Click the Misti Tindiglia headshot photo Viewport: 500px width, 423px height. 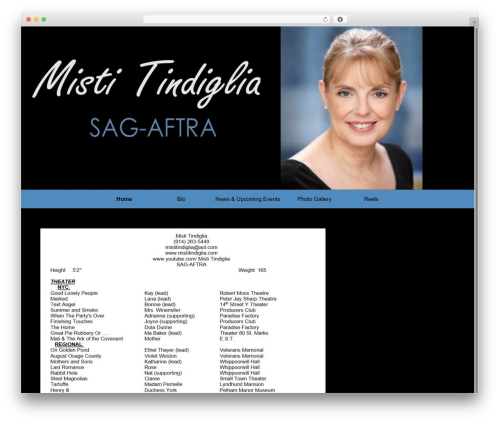tap(351, 108)
